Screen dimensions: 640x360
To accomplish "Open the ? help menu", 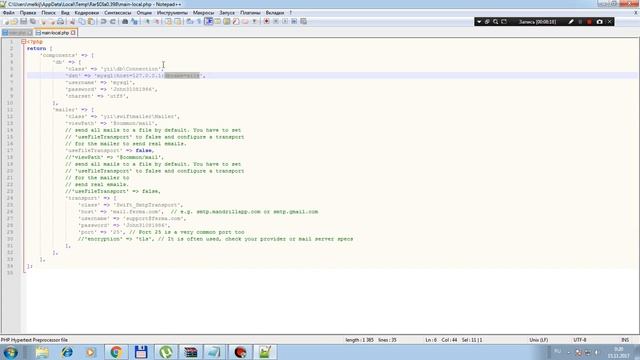I will pyautogui.click(x=291, y=13).
